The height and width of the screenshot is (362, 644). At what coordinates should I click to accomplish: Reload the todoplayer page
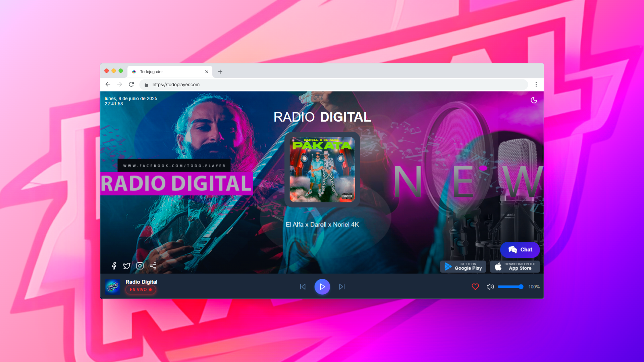coord(131,84)
